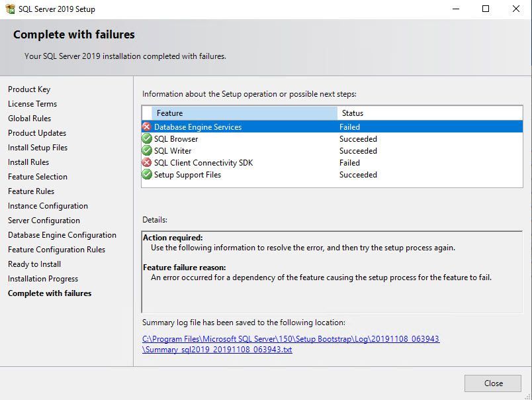Navigate to License Terms
The width and height of the screenshot is (532, 400).
[32, 103]
